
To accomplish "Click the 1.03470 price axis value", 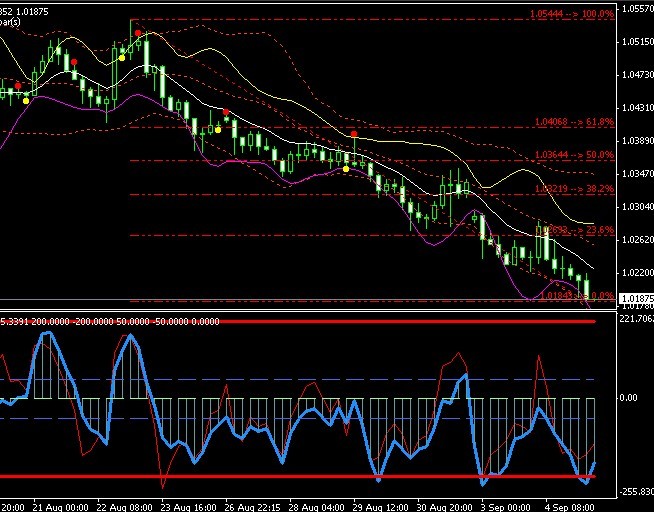I will (637, 173).
